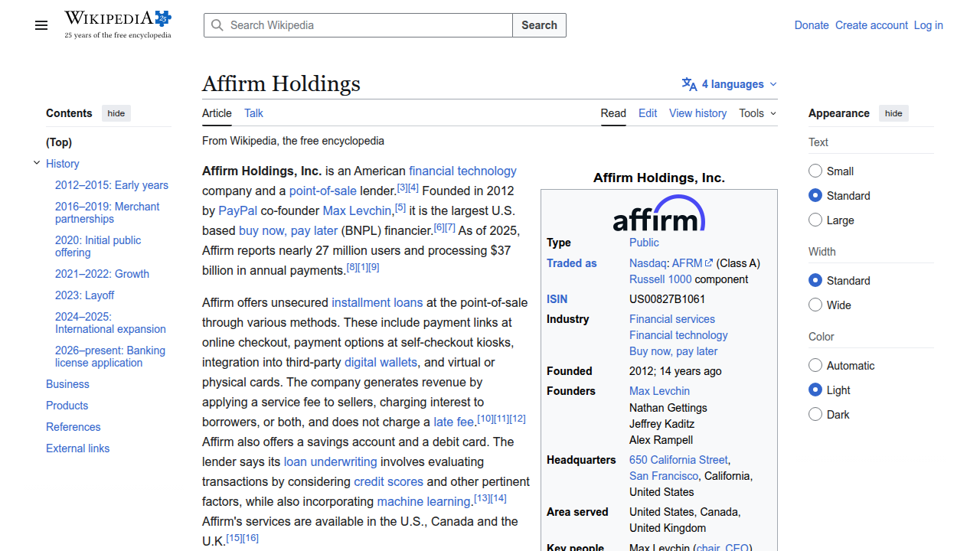Go to History section in contents
Screen dimensions: 980x551
(63, 164)
